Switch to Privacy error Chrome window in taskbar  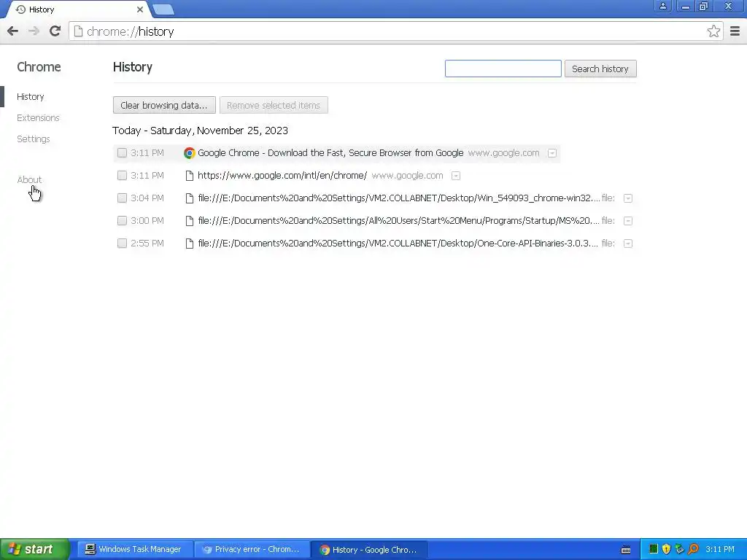[x=252, y=550]
